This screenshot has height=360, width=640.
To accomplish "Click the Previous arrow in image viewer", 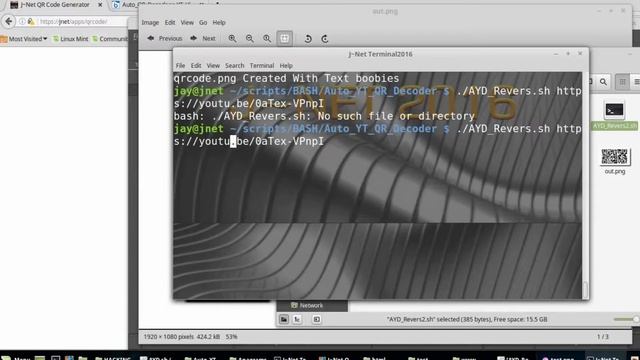I will tap(164, 38).
